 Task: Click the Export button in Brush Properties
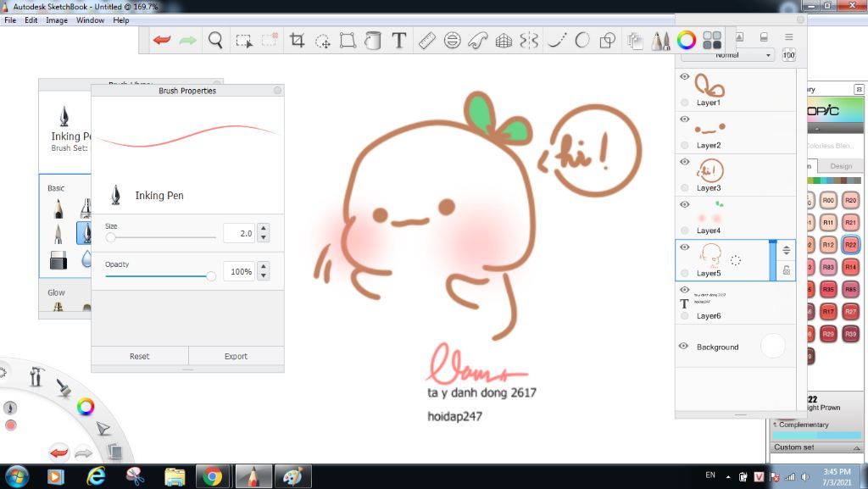236,356
